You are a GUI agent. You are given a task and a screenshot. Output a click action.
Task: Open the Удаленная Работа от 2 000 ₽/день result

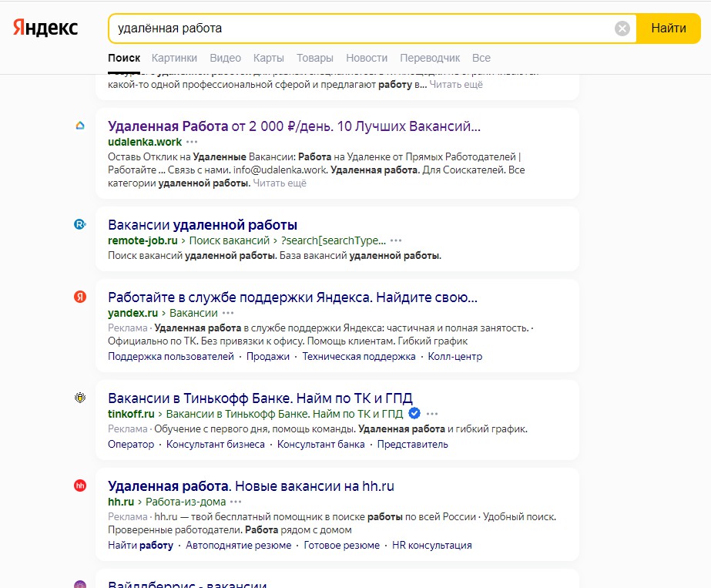(x=293, y=126)
